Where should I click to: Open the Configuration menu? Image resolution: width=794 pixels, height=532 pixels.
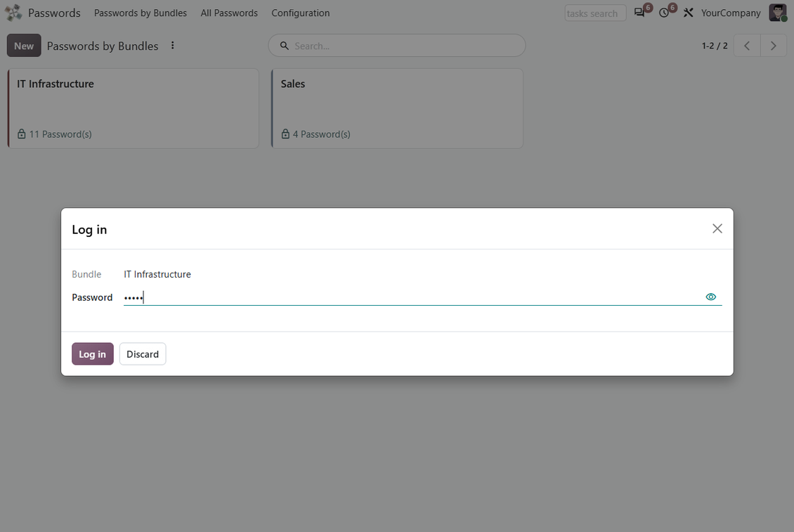tap(300, 13)
